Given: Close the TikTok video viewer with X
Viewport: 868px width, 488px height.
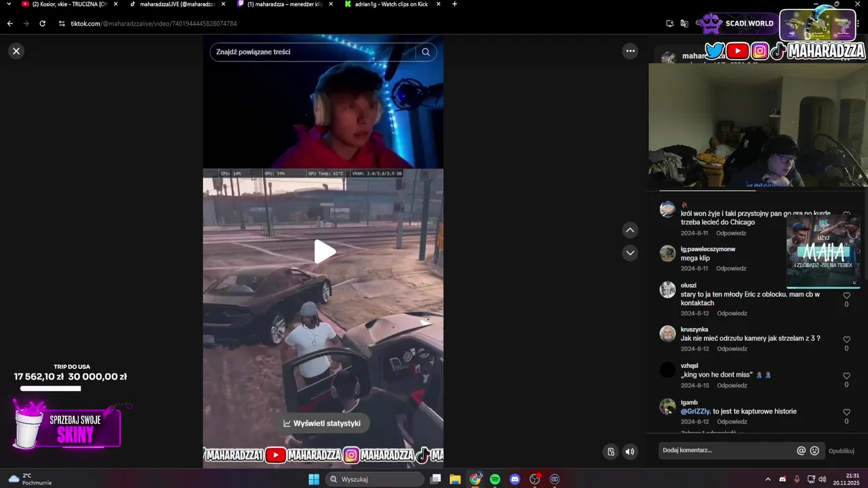Looking at the screenshot, I should 16,51.
